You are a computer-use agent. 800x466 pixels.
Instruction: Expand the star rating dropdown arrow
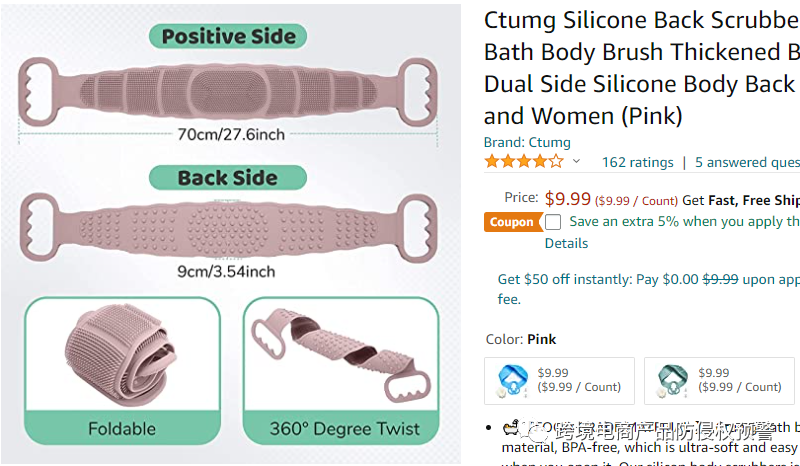(x=576, y=161)
